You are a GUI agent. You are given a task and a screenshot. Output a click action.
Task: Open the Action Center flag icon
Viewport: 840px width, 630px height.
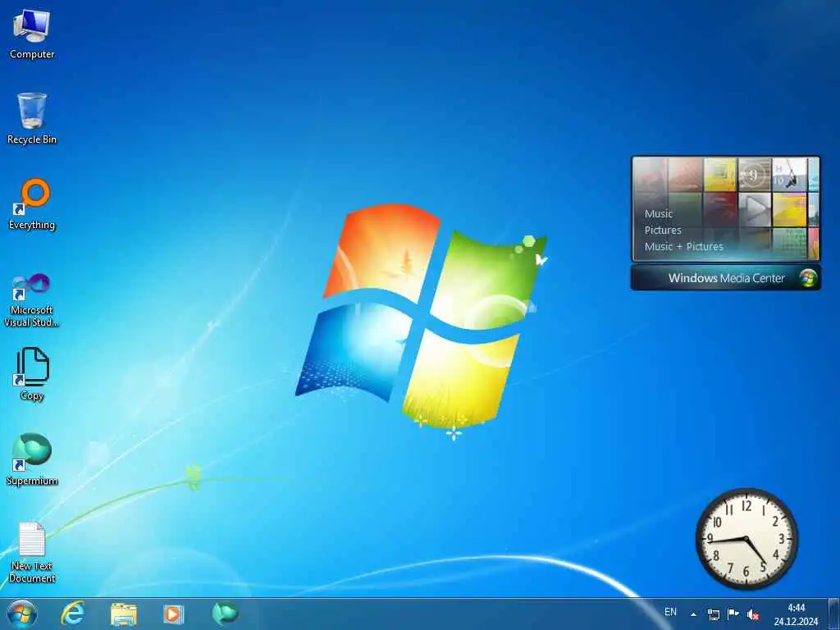coord(733,614)
